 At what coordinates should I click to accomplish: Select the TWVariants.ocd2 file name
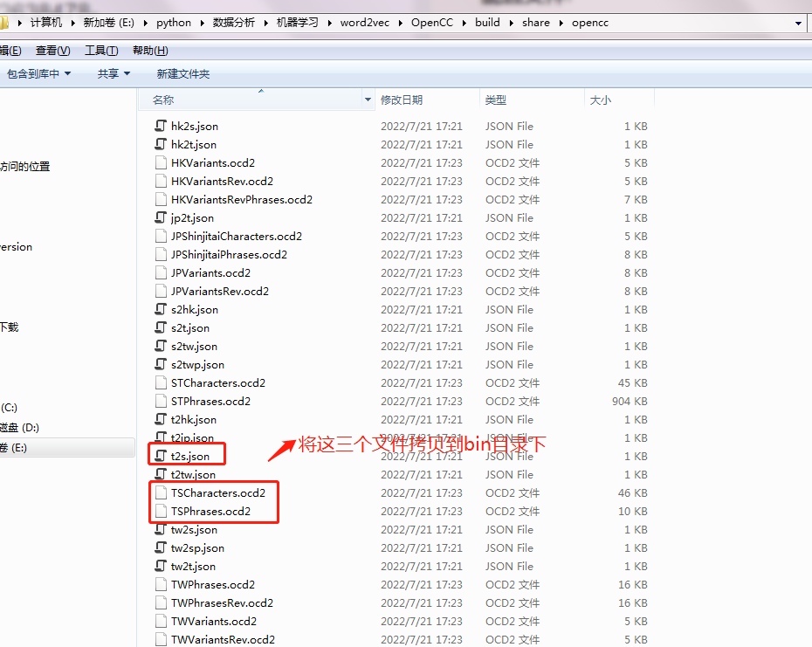point(214,621)
